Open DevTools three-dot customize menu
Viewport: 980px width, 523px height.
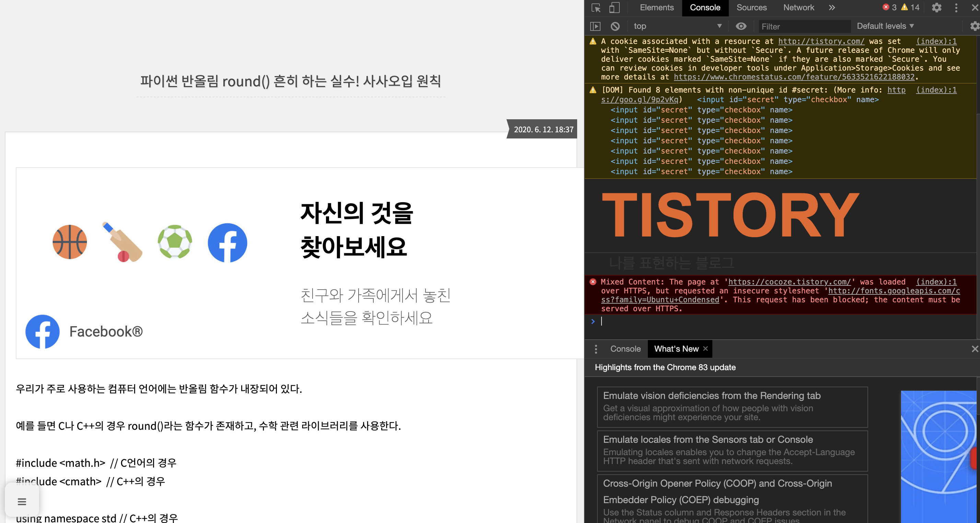(956, 8)
